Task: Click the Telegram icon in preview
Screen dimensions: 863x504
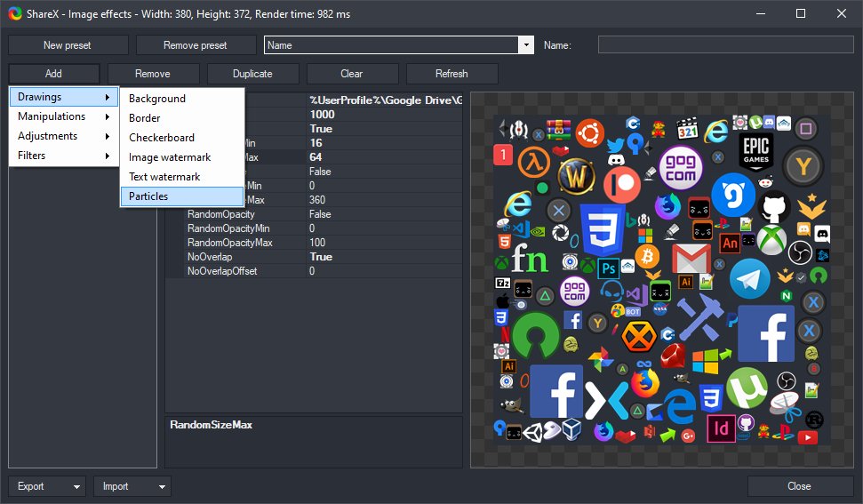Action: (749, 279)
